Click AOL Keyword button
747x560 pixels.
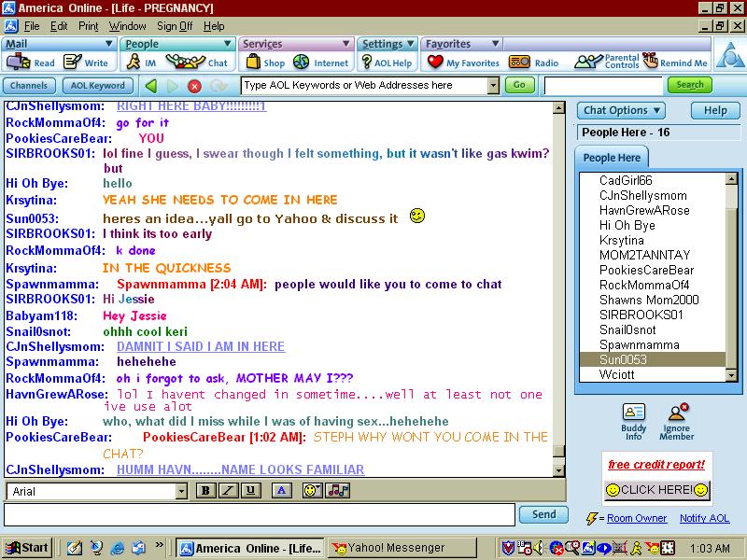point(98,86)
